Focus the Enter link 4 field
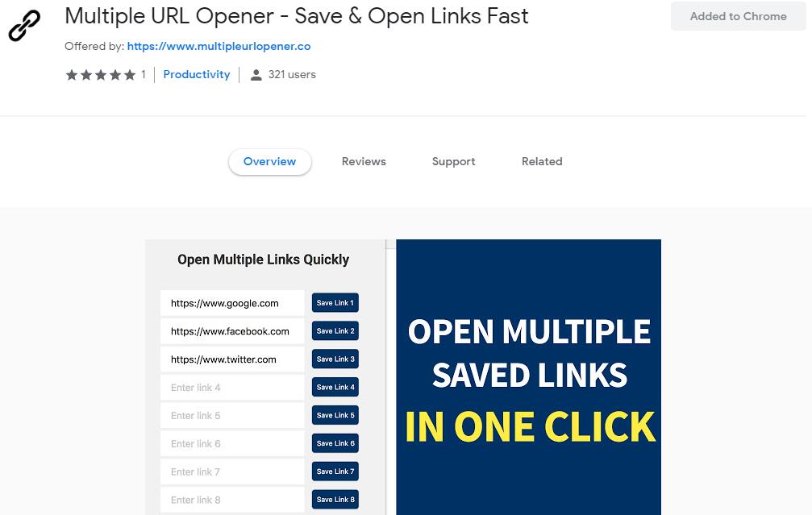This screenshot has height=515, width=812. [x=232, y=387]
